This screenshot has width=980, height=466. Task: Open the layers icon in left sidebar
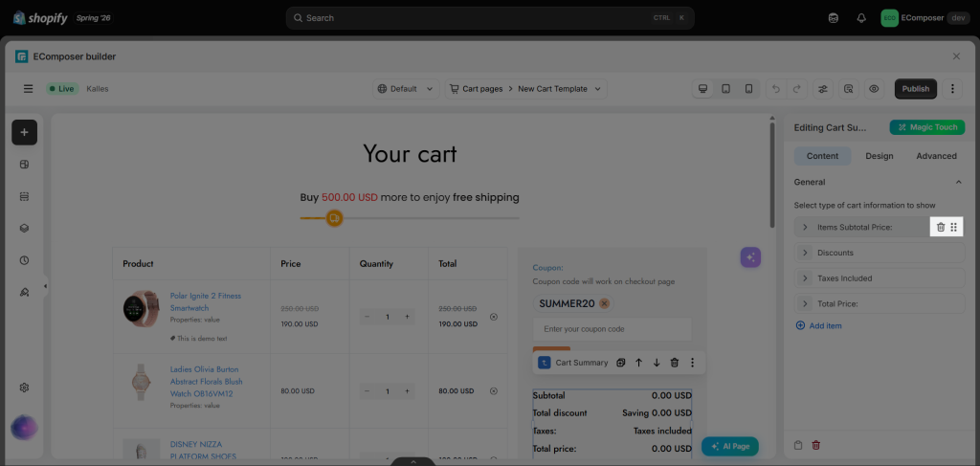click(24, 228)
